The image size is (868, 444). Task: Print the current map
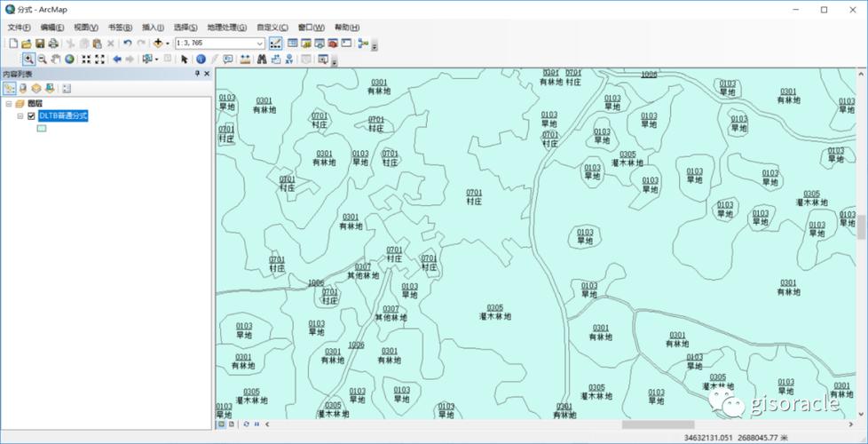(53, 44)
